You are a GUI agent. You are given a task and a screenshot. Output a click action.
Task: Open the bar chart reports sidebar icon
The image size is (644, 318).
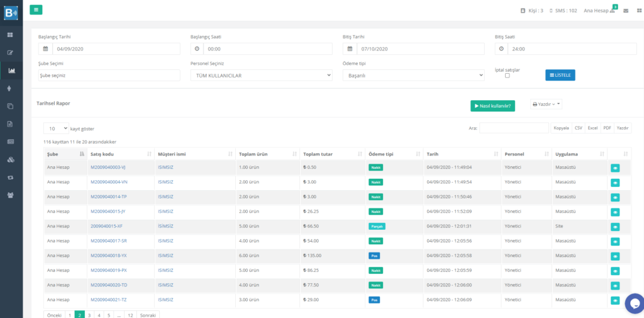point(11,71)
